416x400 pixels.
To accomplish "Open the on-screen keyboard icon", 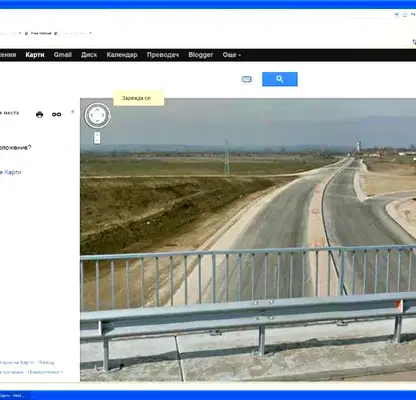I will 247,79.
